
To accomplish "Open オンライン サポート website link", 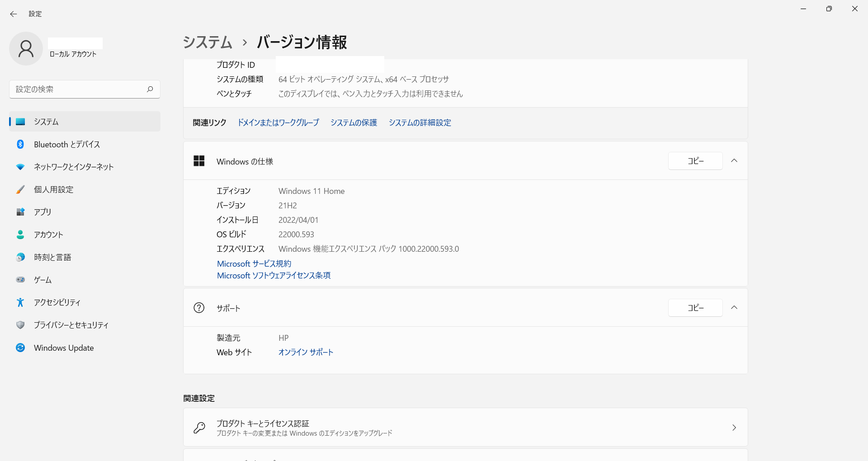I will (306, 352).
